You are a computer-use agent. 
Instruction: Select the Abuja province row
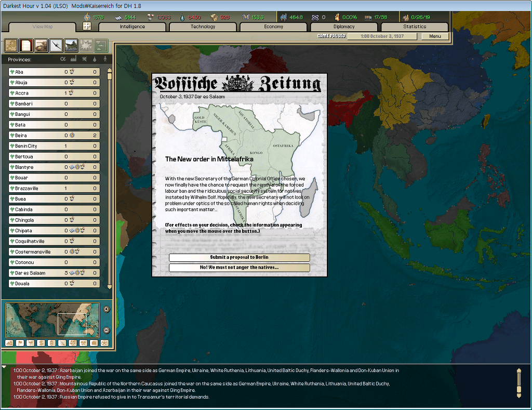(54, 83)
